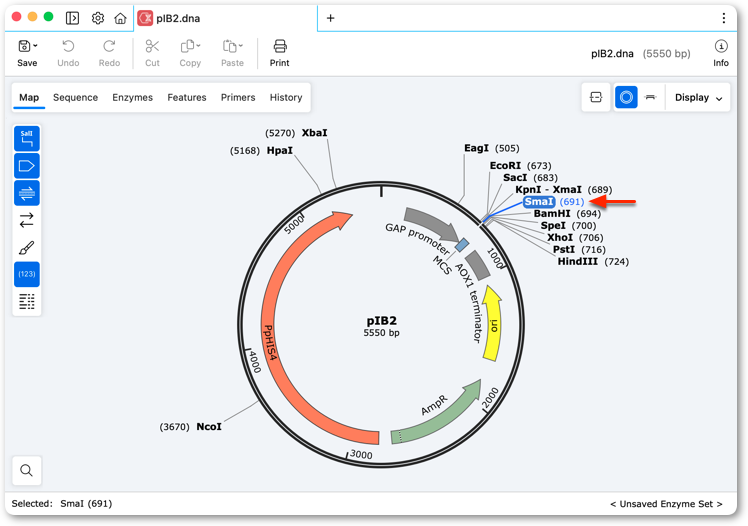The height and width of the screenshot is (526, 748).
Task: Switch to linear map view icon
Action: point(651,97)
